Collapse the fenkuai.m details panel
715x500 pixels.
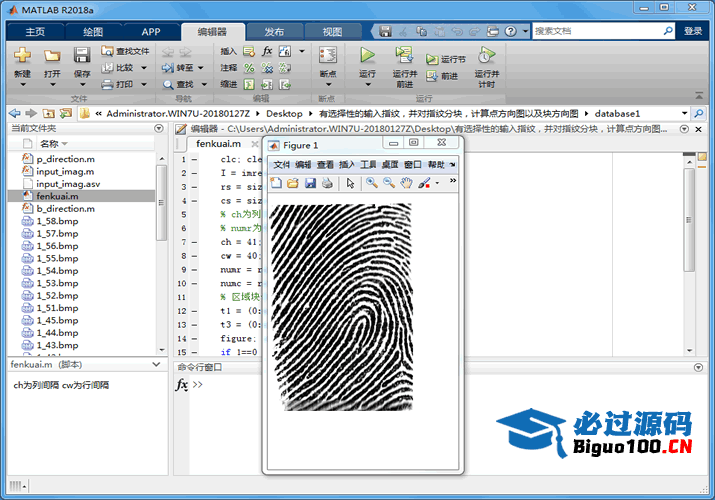tap(156, 364)
